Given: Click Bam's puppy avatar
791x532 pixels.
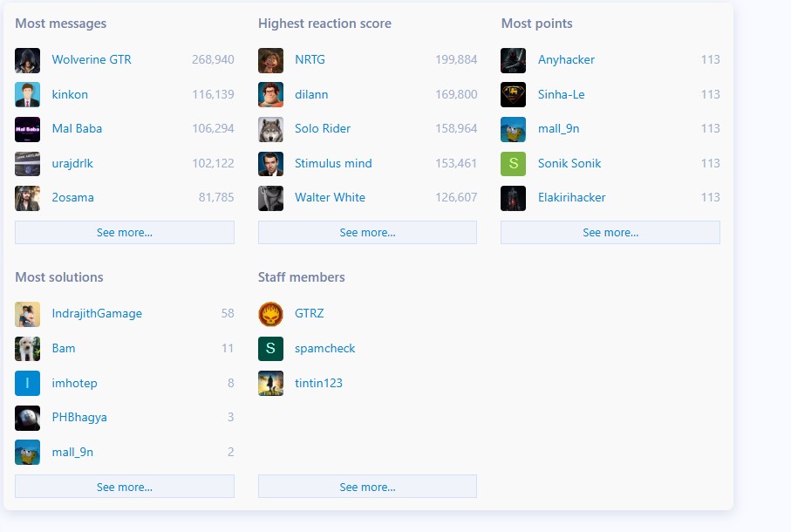Looking at the screenshot, I should (x=27, y=349).
